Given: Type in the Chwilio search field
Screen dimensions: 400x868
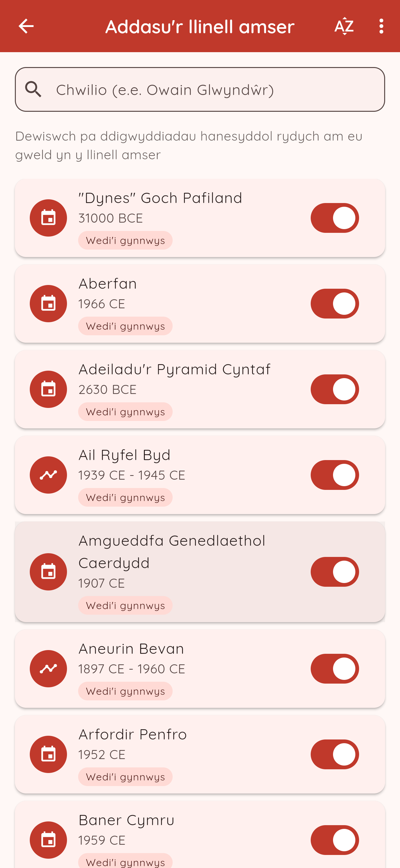Looking at the screenshot, I should pyautogui.click(x=216, y=90).
